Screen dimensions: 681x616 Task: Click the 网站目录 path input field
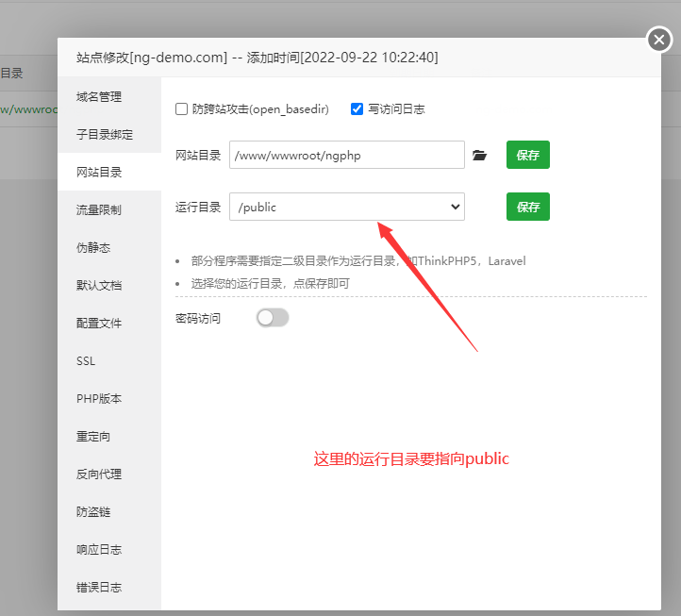click(x=346, y=156)
